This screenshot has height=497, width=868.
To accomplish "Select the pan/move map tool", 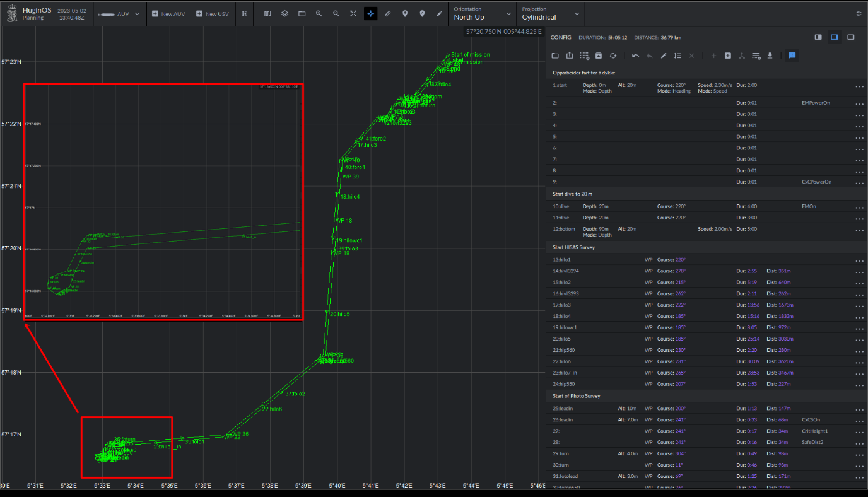I will pyautogui.click(x=370, y=13).
